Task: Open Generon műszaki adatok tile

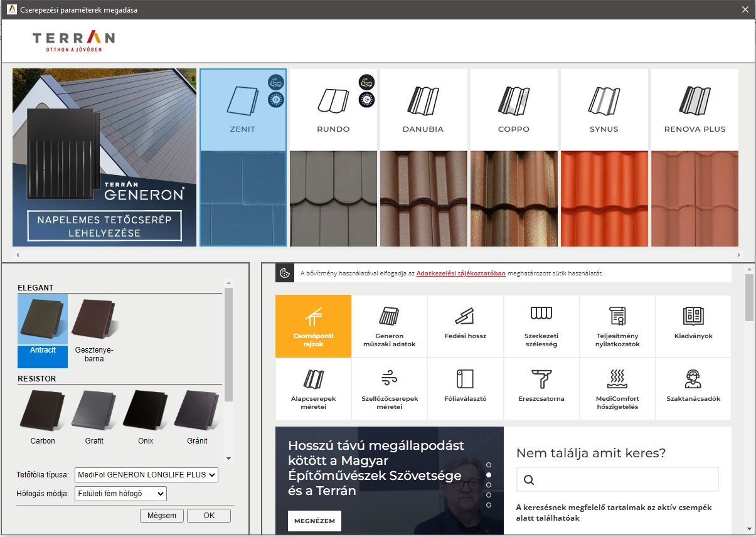Action: 389,326
